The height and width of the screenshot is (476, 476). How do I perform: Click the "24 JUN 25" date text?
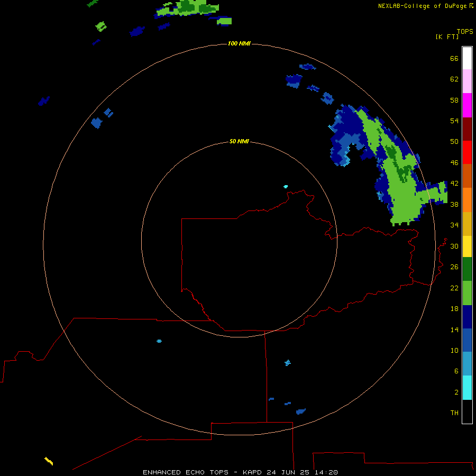[x=288, y=472]
